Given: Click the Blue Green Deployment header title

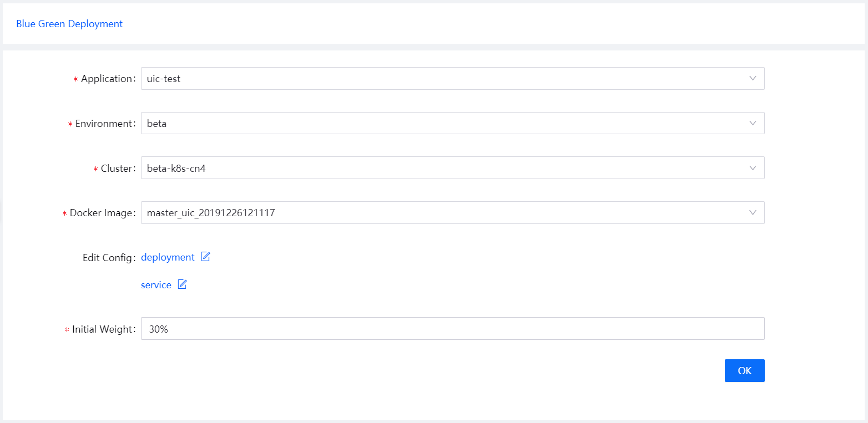Looking at the screenshot, I should (x=69, y=24).
